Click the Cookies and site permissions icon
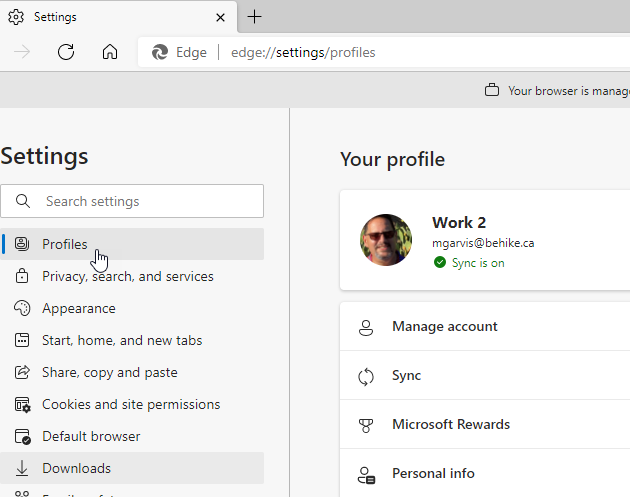Viewport: 630px width, 497px height. [x=22, y=404]
